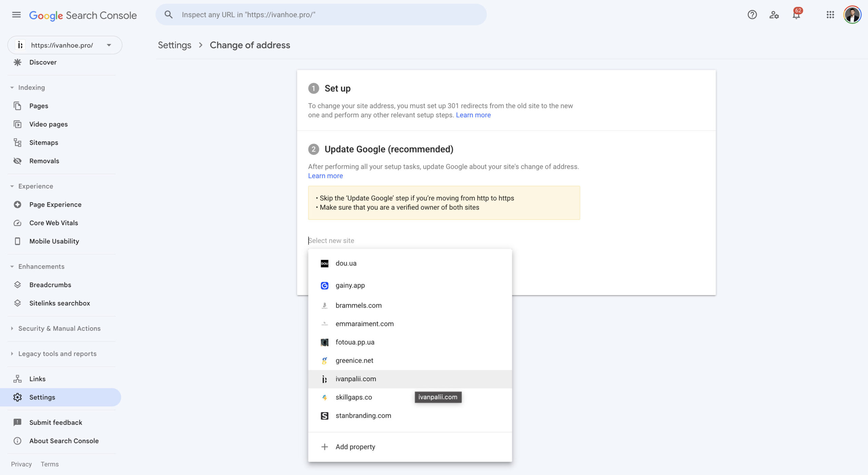Click the Links sidebar item
This screenshot has height=475, width=868.
click(x=37, y=379)
